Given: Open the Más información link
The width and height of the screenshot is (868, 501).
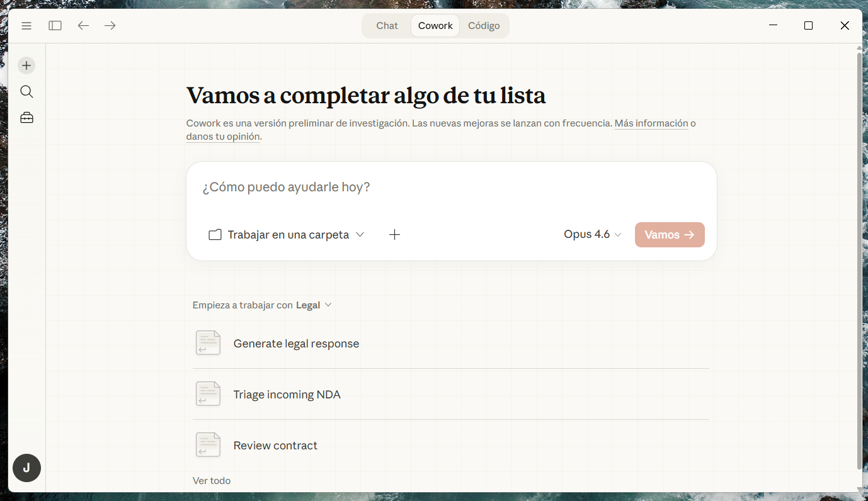Looking at the screenshot, I should 651,123.
